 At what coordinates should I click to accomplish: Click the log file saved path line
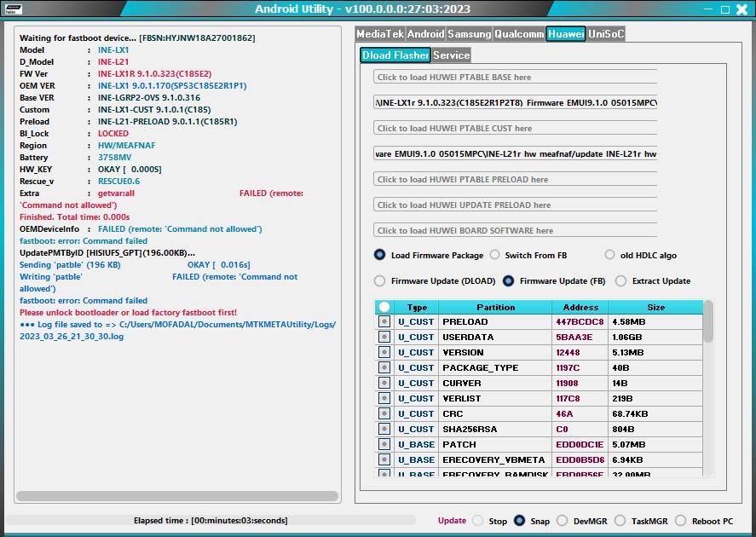click(x=177, y=330)
